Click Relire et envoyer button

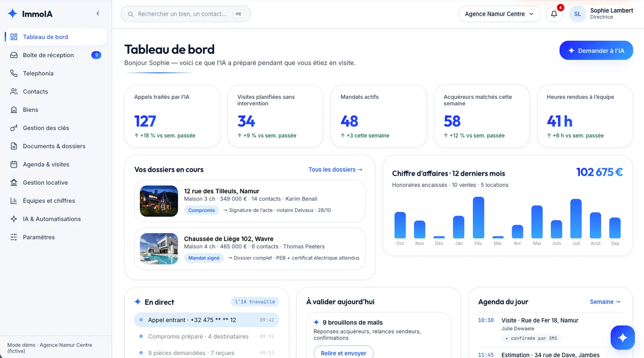coord(343,353)
